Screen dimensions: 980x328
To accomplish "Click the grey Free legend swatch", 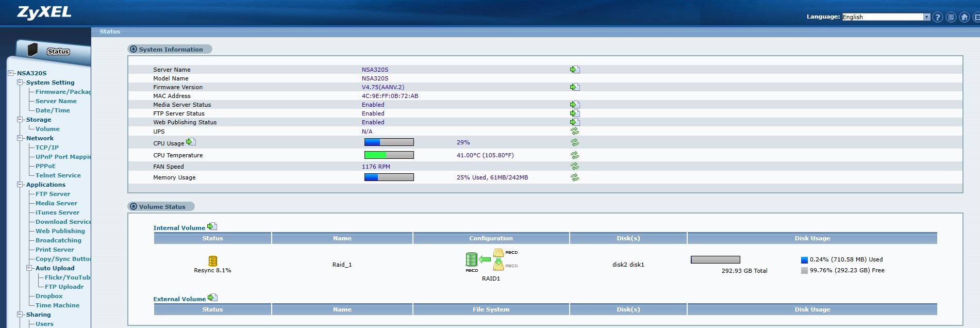I will coord(804,270).
